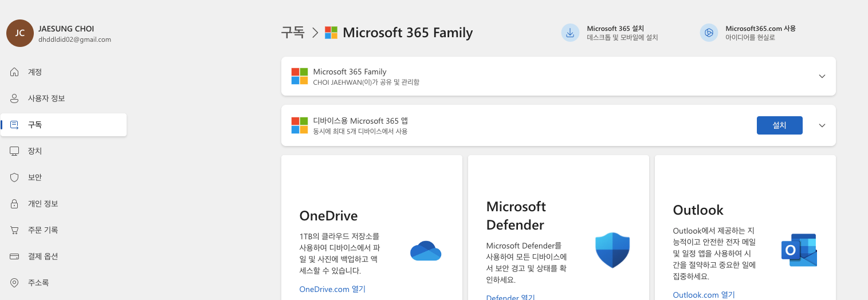Open the 주문 기록 menu item

click(64, 230)
